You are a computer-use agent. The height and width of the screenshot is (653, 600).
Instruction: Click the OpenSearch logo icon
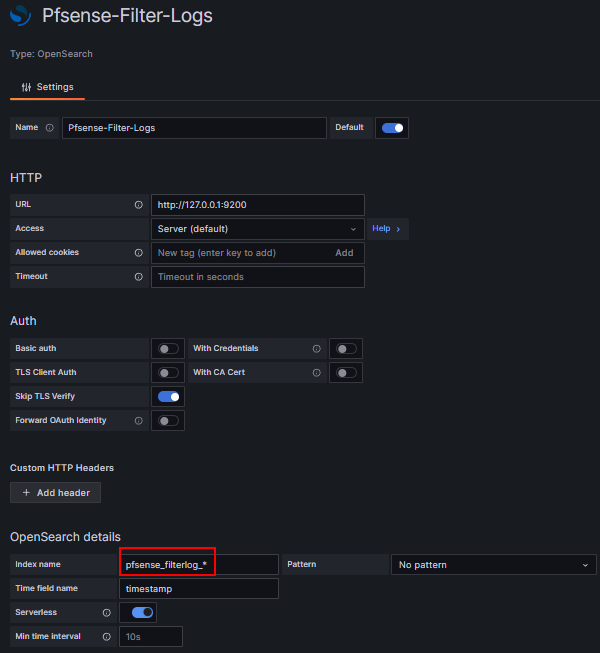coord(20,15)
